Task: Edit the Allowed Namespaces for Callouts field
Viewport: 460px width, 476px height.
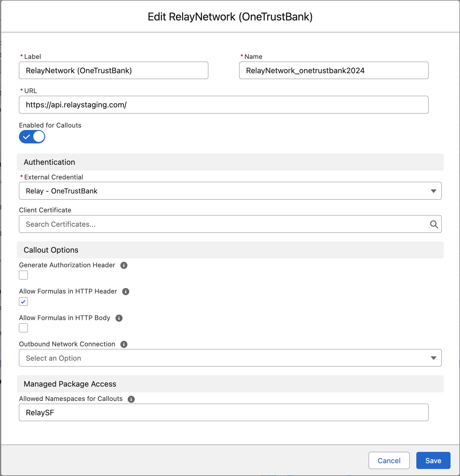Action: coord(223,413)
